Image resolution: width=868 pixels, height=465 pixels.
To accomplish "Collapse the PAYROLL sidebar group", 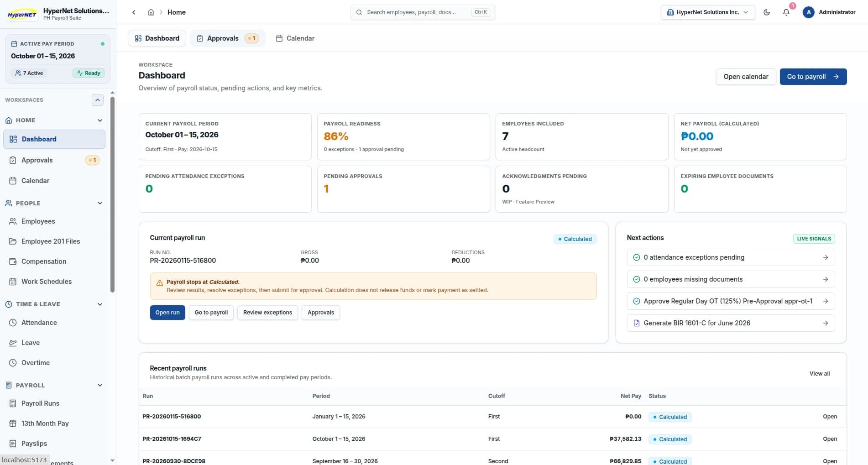I will click(x=100, y=385).
